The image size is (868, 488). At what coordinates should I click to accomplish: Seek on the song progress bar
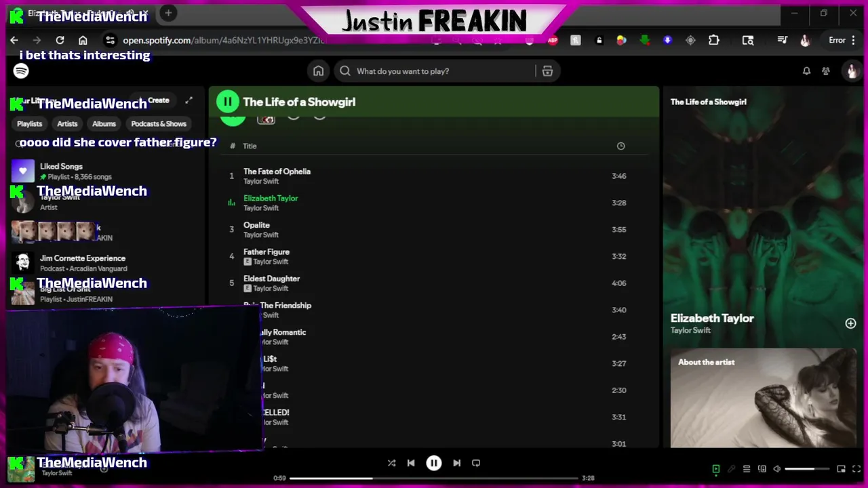pyautogui.click(x=434, y=478)
